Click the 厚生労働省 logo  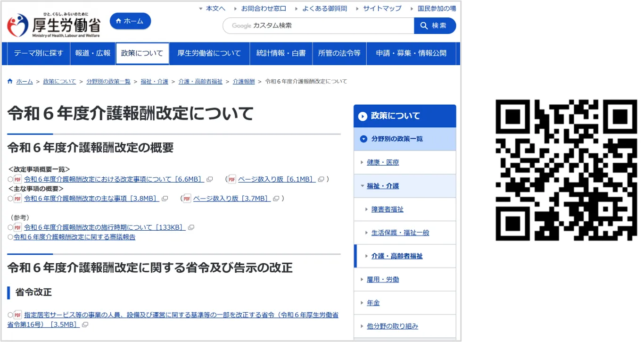[53, 25]
